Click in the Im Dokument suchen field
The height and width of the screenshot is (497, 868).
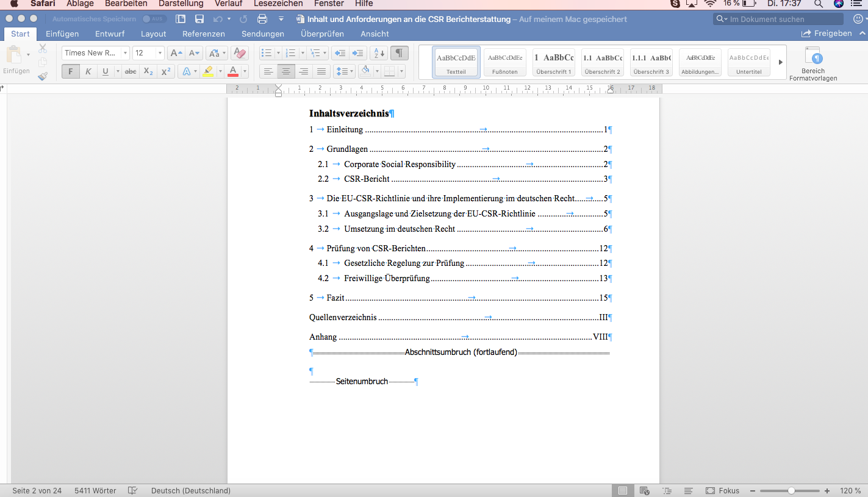(x=778, y=19)
